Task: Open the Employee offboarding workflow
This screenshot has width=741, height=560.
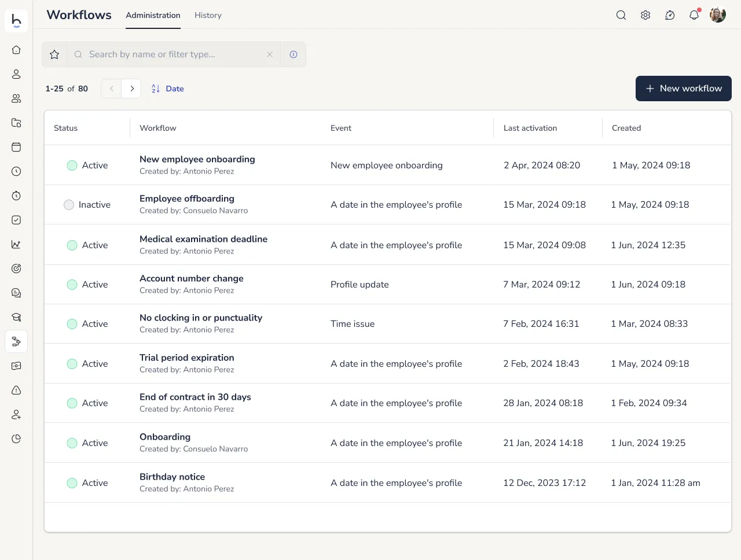Action: (x=187, y=198)
